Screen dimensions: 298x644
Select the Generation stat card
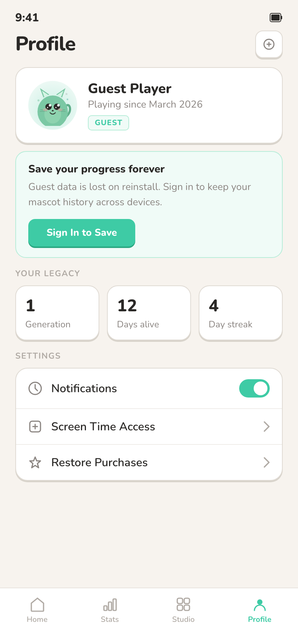pos(57,313)
